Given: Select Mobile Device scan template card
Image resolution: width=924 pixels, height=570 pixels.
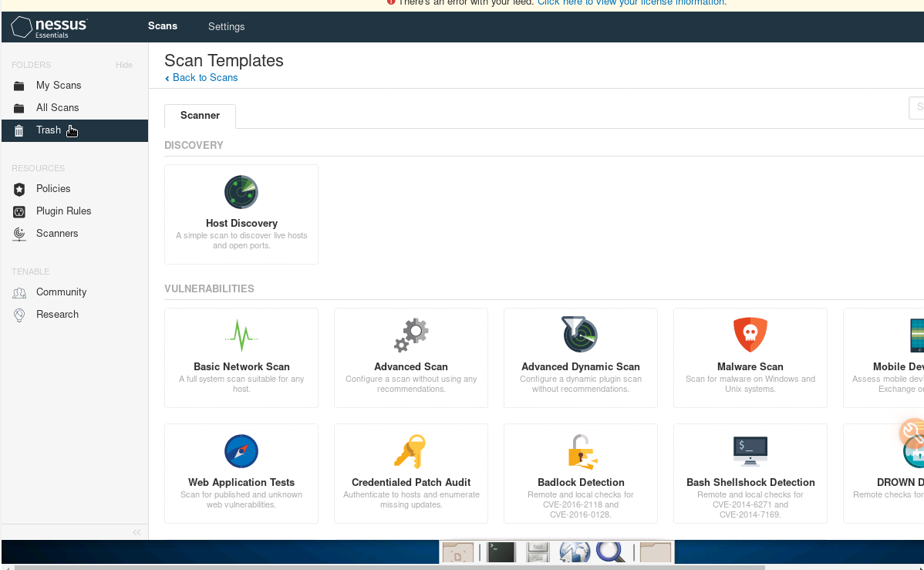Looking at the screenshot, I should (x=884, y=358).
